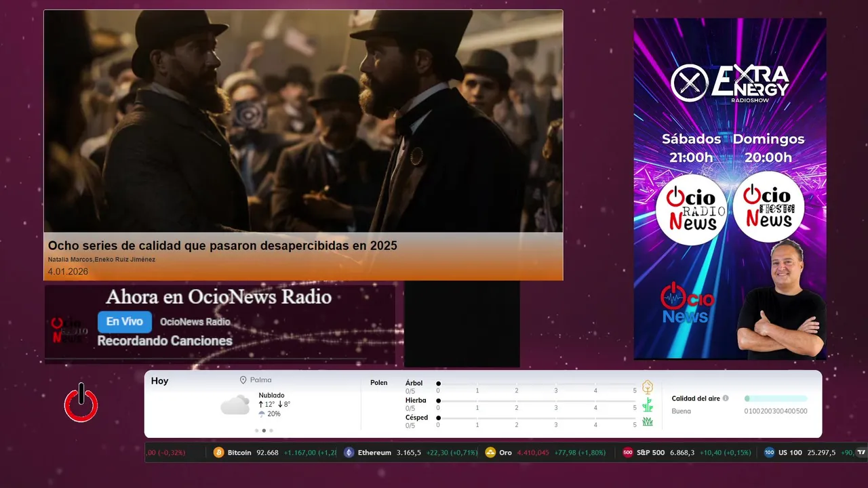Click the Buena air quality value
The height and width of the screenshot is (488, 868).
click(682, 411)
